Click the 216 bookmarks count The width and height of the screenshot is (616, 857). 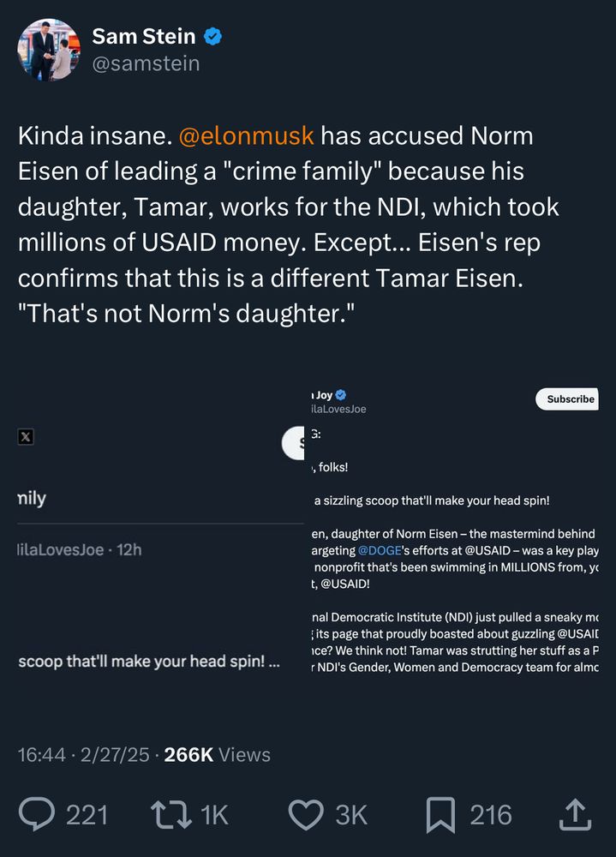click(490, 814)
